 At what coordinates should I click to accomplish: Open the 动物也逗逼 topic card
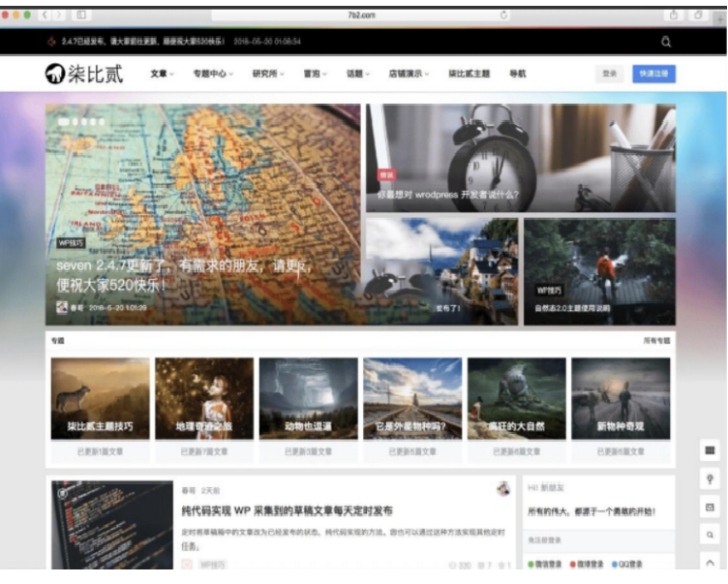tap(308, 410)
